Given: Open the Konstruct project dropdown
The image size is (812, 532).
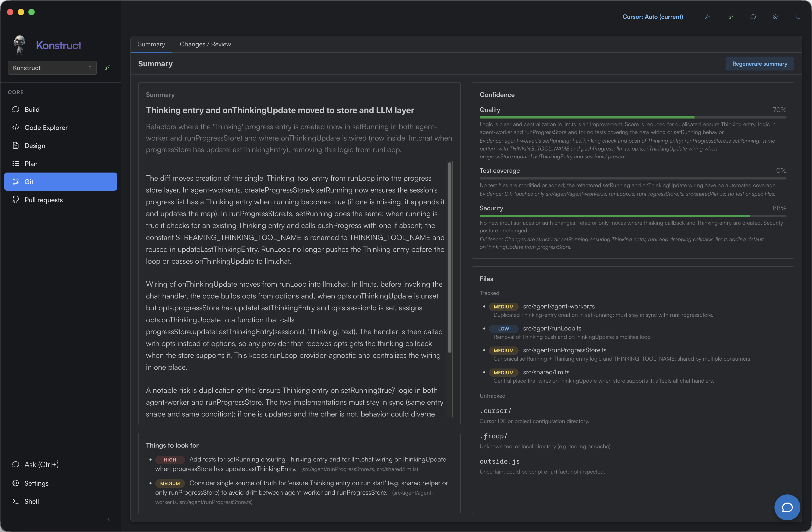Looking at the screenshot, I should click(52, 68).
